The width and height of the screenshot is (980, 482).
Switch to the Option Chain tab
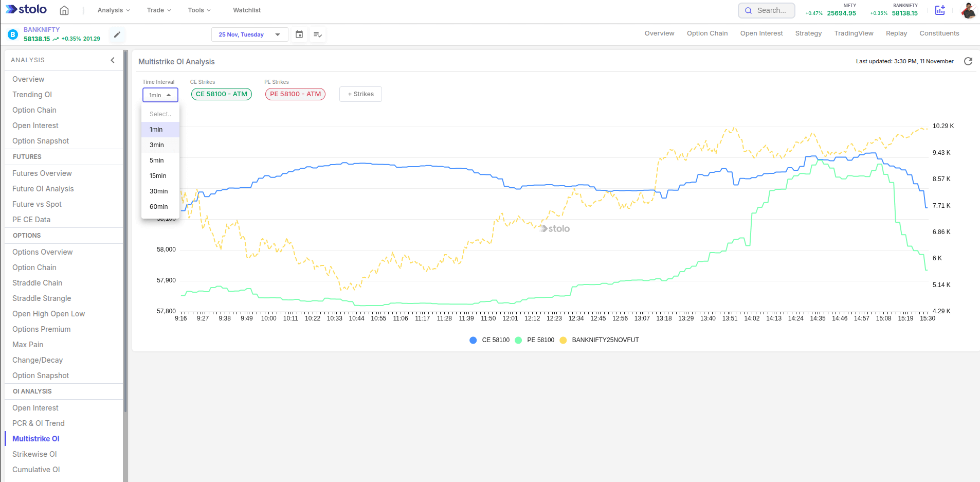(707, 33)
